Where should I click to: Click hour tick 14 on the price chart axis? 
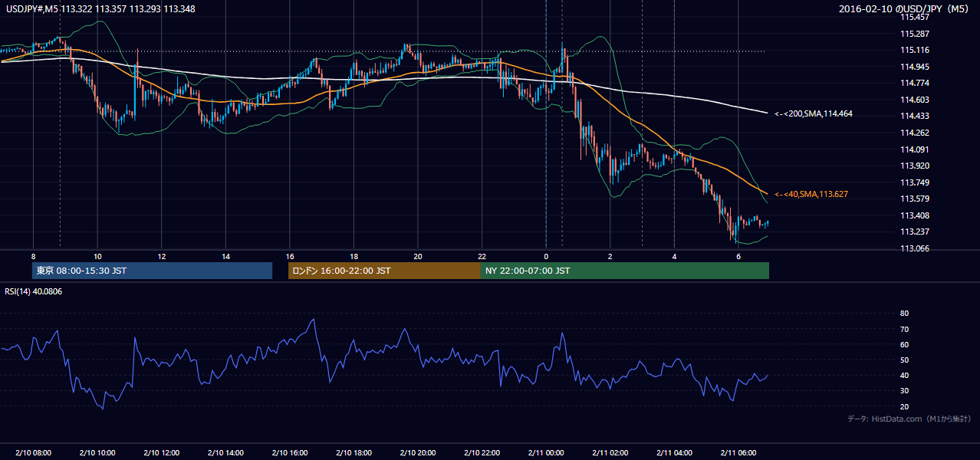click(225, 256)
